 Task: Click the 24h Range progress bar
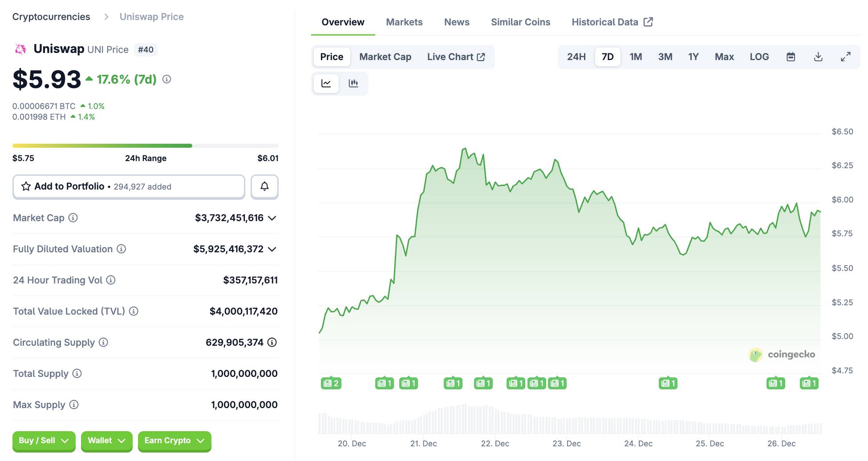point(145,146)
